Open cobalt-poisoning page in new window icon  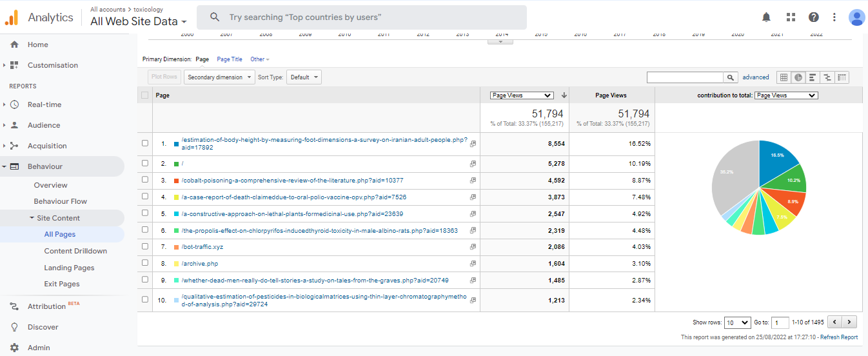[x=473, y=181]
